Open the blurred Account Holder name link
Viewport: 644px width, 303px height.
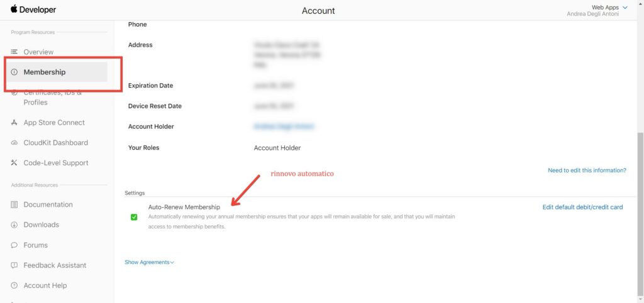[x=284, y=127]
